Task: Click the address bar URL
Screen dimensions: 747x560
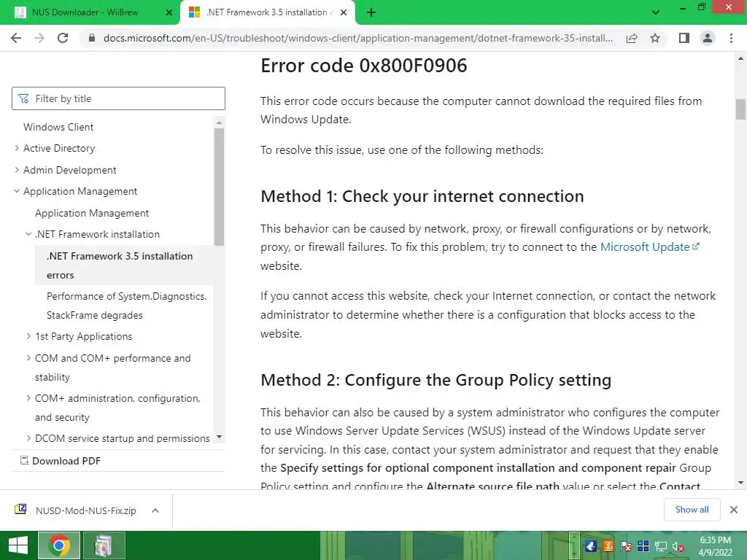Action: [357, 38]
